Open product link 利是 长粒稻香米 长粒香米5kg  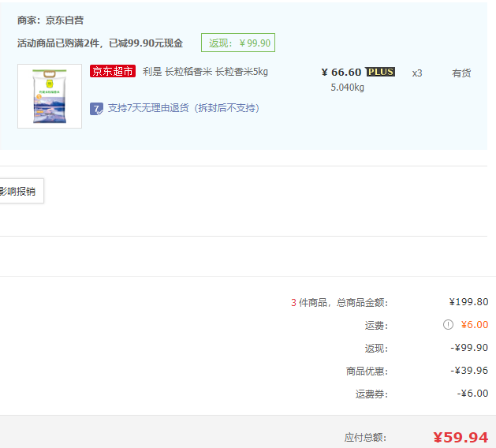click(205, 72)
